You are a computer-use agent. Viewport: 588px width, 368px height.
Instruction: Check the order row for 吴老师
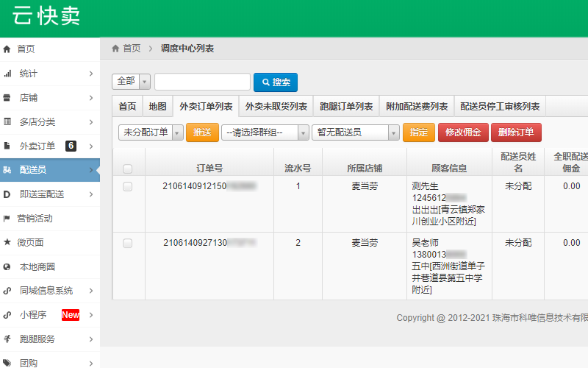[x=127, y=244]
